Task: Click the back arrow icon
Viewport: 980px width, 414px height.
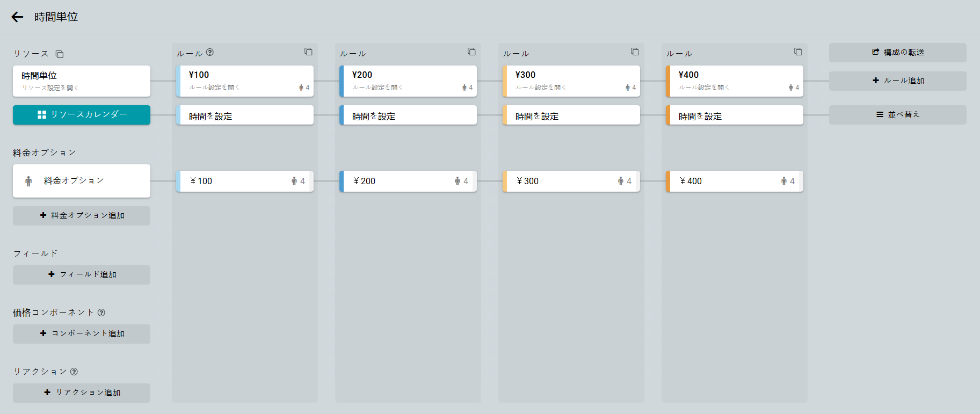Action: (x=17, y=17)
